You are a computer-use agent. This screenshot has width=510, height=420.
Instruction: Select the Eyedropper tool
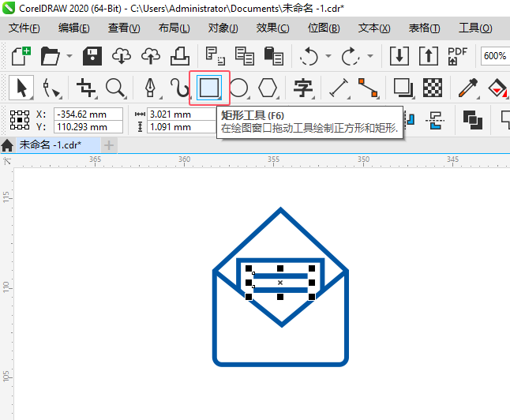click(467, 88)
